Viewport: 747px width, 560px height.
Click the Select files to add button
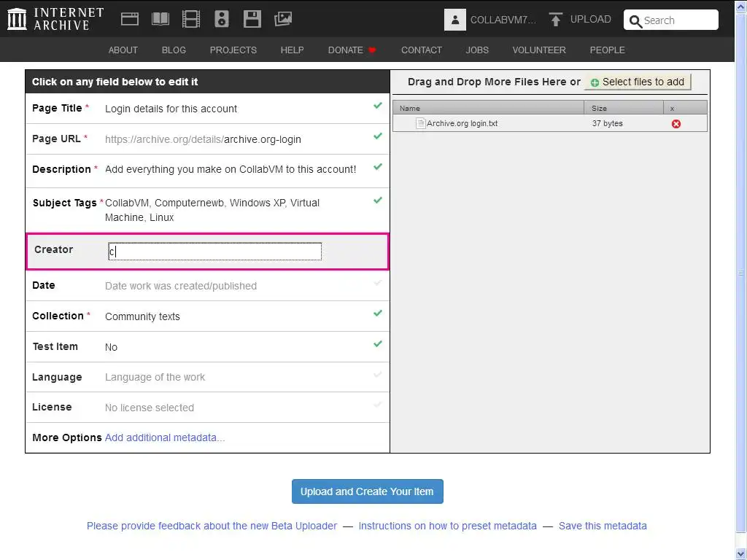[x=638, y=82]
